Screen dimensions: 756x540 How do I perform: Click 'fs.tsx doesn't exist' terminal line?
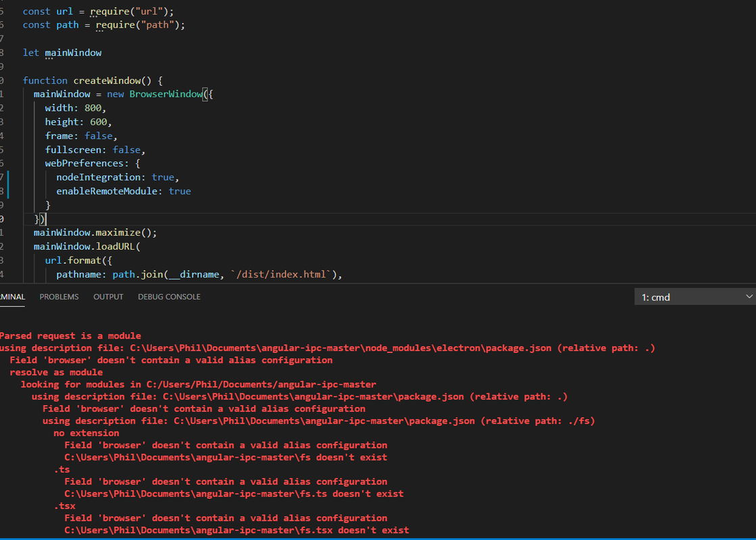coord(236,530)
